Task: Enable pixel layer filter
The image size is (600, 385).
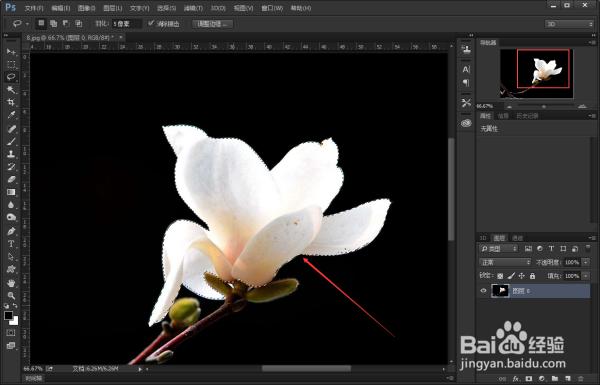Action: (x=528, y=249)
